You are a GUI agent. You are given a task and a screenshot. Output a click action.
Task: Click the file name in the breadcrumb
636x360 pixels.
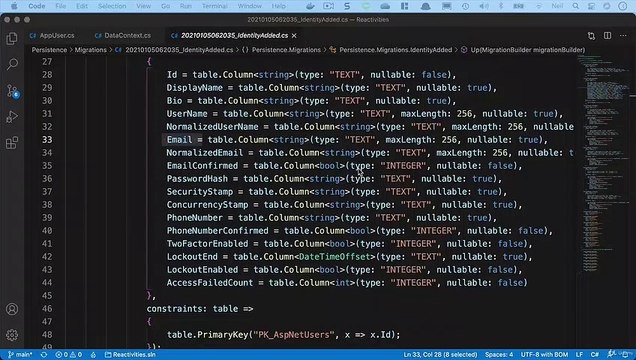pos(179,50)
